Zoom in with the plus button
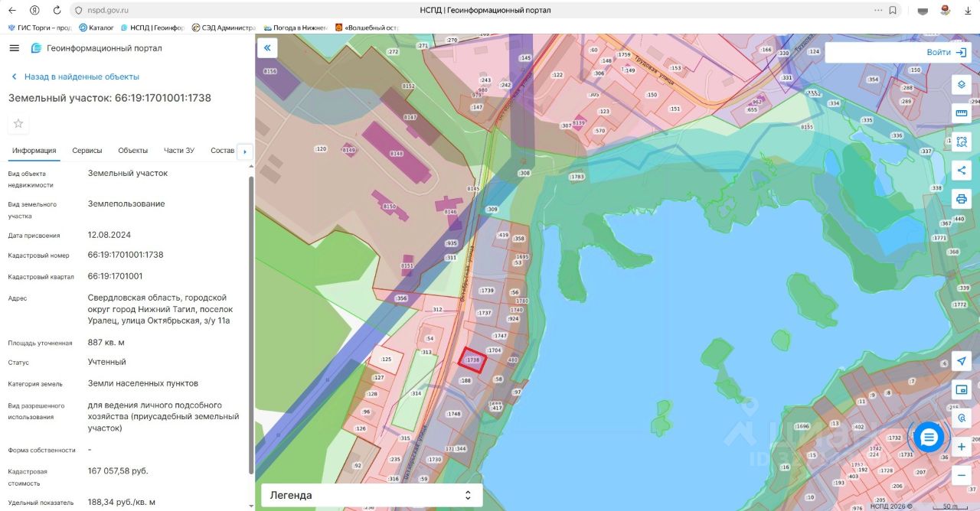Screen dimensions: 980x511 pos(962,447)
